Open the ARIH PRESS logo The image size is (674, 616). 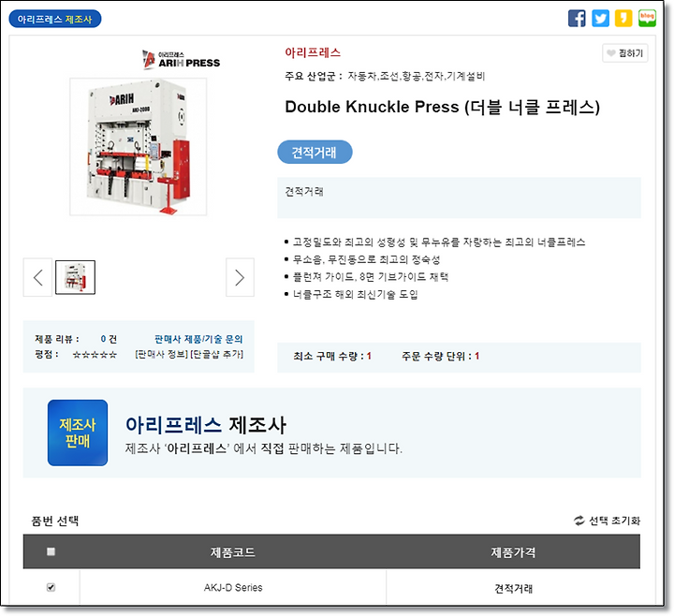pyautogui.click(x=181, y=59)
